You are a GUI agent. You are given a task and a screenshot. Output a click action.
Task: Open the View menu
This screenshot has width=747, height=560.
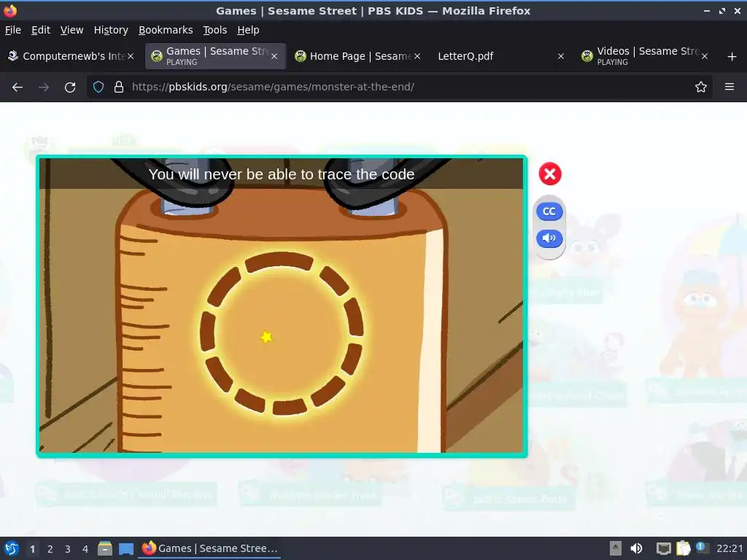pos(72,30)
